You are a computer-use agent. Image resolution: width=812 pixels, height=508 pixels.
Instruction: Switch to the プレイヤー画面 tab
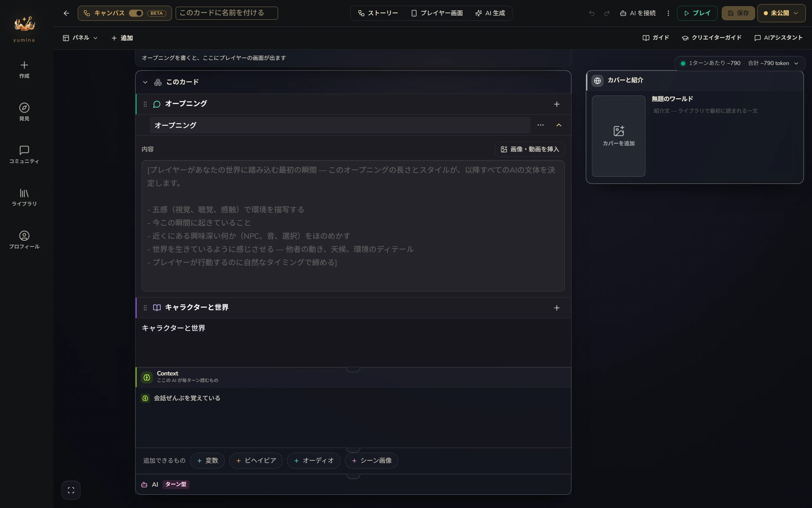pos(437,13)
